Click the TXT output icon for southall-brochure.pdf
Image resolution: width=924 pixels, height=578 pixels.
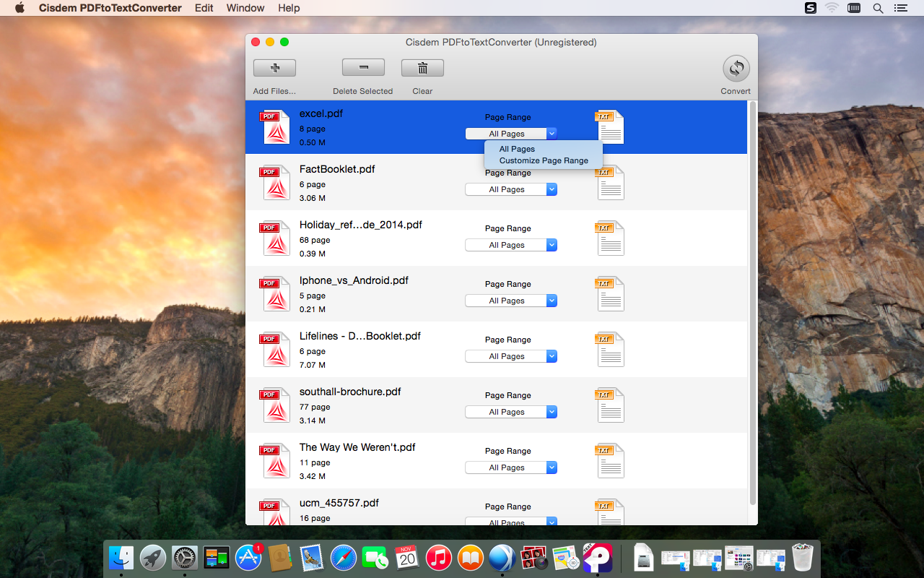coord(609,405)
